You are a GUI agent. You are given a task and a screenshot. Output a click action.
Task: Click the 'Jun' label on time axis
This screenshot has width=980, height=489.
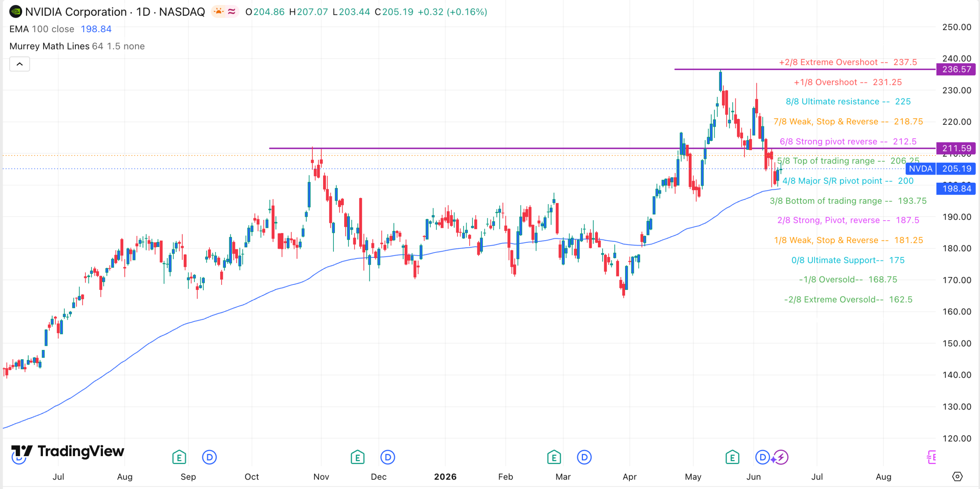coord(753,477)
